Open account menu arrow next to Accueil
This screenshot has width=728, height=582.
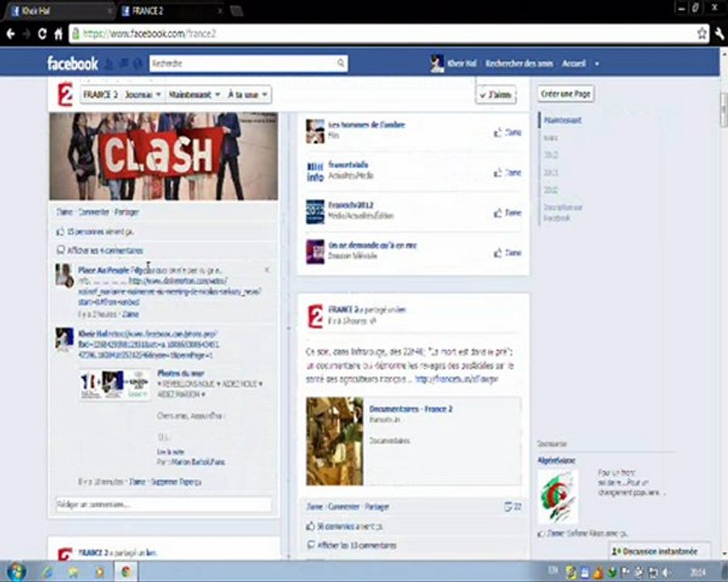(597, 64)
